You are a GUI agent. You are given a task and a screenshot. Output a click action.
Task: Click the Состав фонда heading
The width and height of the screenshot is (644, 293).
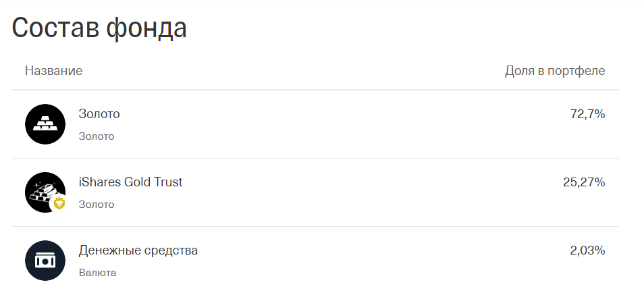[x=99, y=28]
